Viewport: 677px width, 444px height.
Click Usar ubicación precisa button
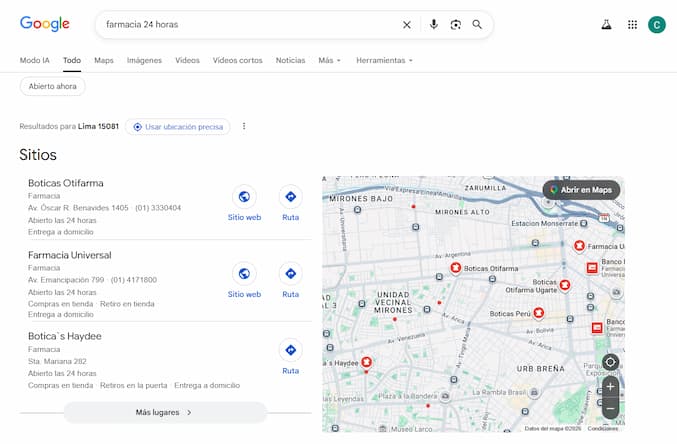pyautogui.click(x=179, y=127)
